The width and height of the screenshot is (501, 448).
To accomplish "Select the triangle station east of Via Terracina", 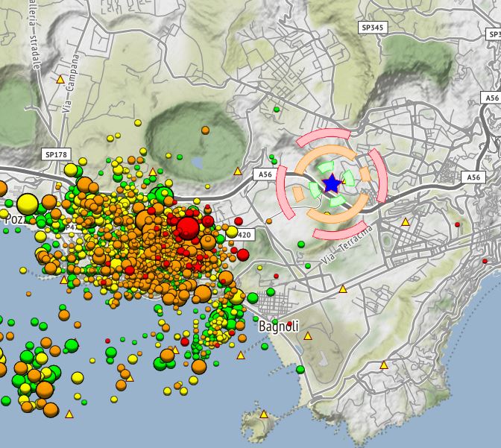I will [406, 222].
